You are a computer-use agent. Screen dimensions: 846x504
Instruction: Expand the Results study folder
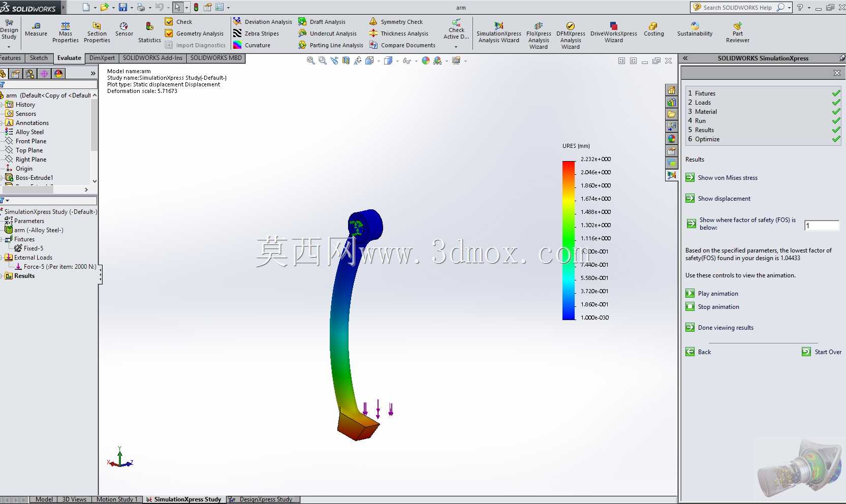coord(2,276)
